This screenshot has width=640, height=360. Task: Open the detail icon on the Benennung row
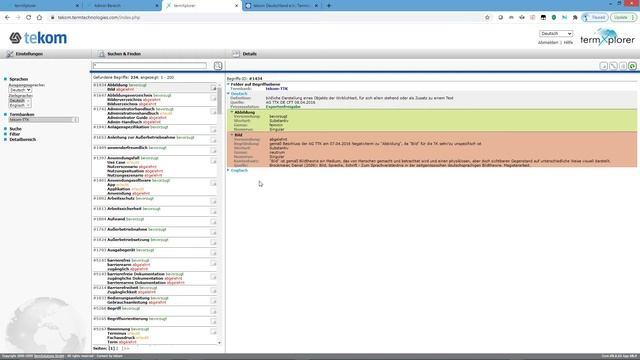click(213, 332)
